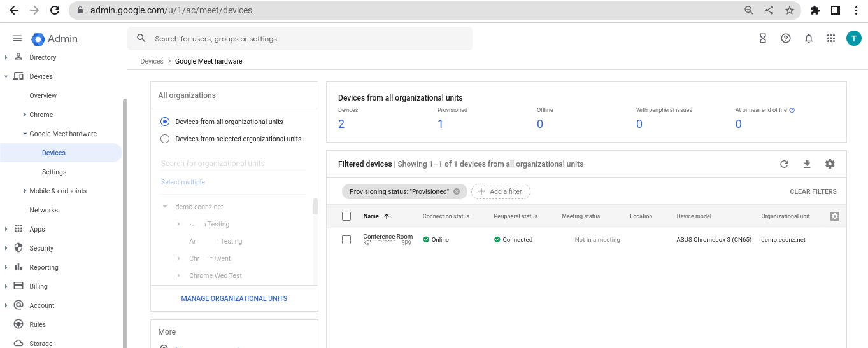
Task: Click Search for organizational units field
Action: click(233, 164)
